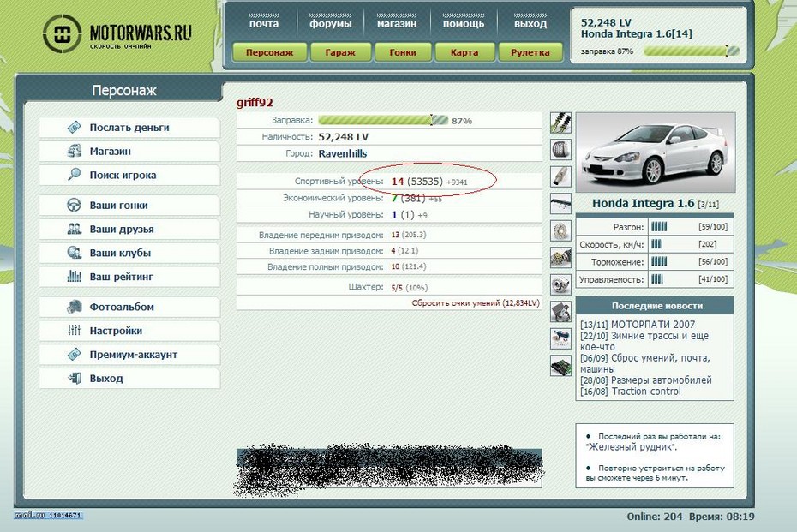Click the Online: 204 counter
Screen dimensions: 797x532
click(655, 517)
